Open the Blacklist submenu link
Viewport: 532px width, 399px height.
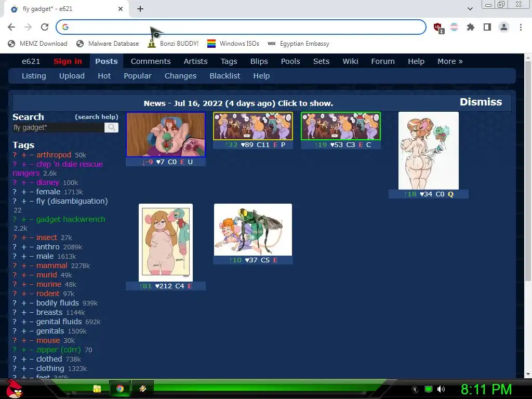[224, 76]
